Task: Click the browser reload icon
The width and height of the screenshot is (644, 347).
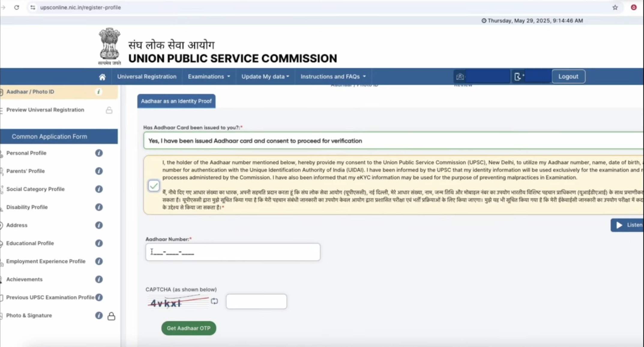Action: [x=17, y=8]
